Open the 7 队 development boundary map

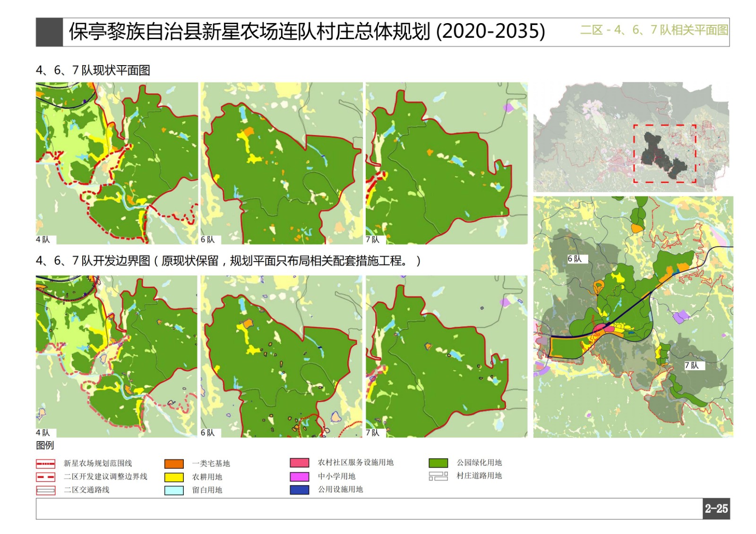tap(447, 356)
